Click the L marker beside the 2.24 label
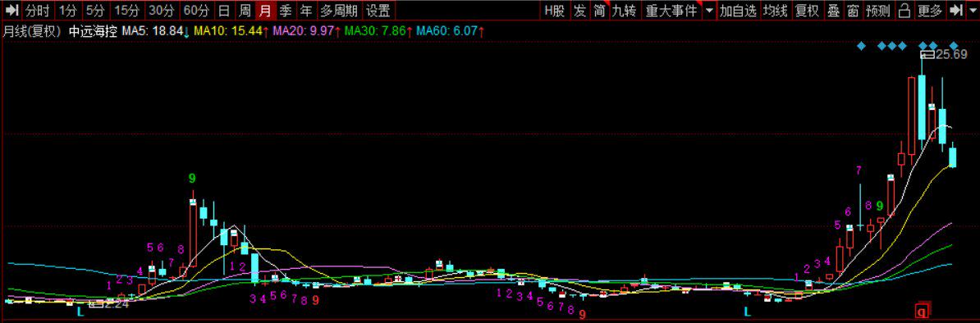980x323 pixels. pos(80,311)
